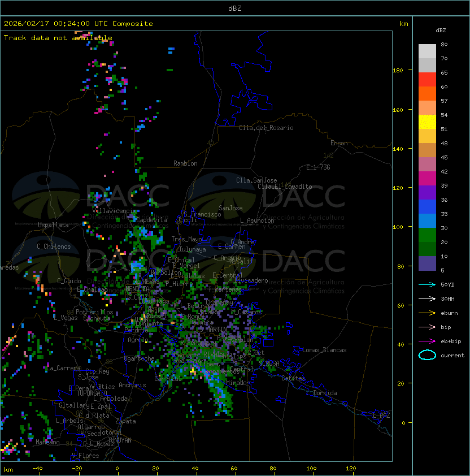Click the '-20' tick on bottom km axis
The image size is (470, 476).
(x=77, y=469)
